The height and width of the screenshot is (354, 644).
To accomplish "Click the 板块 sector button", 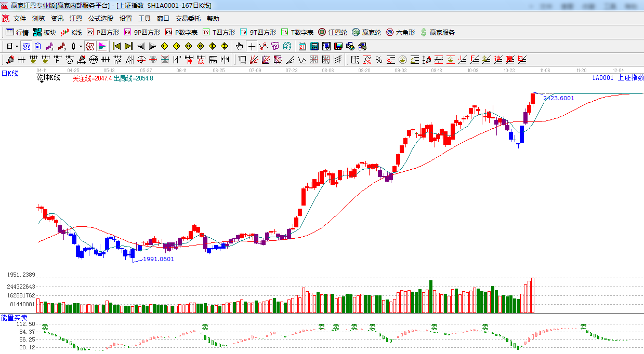I will 44,32.
